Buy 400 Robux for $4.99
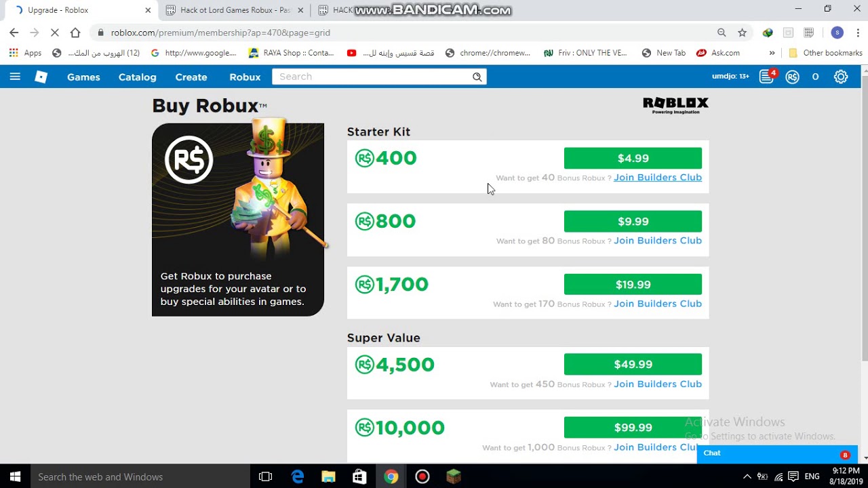Screen dimensions: 868x488 pos(633,158)
